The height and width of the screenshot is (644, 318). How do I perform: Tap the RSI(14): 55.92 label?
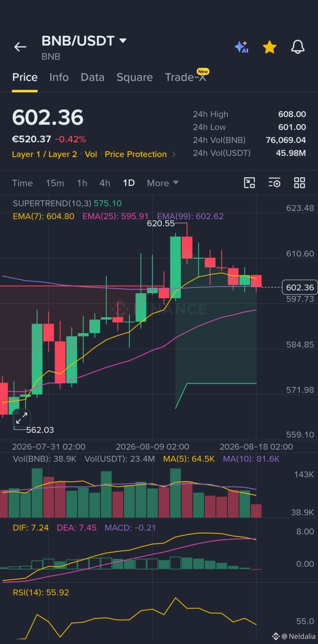41,592
